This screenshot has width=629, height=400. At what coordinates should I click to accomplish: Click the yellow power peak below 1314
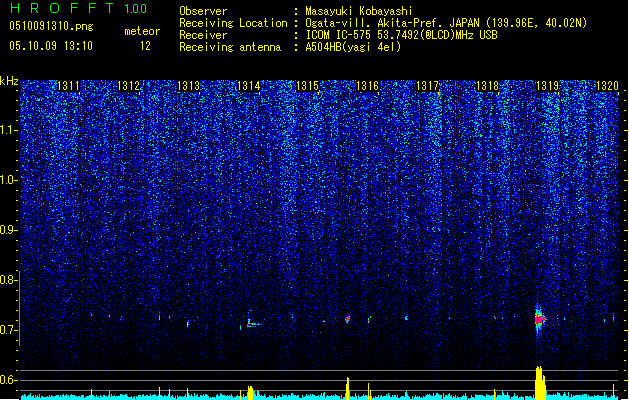(250, 393)
